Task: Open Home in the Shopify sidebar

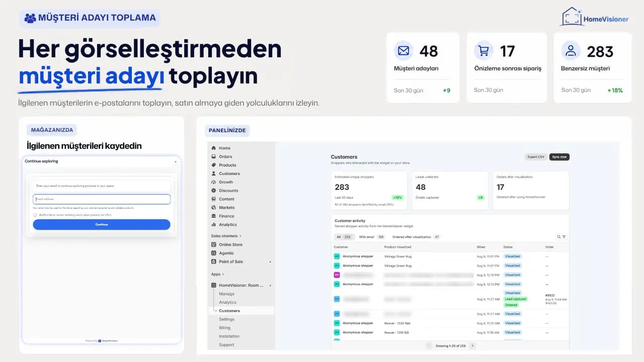Action: tap(221, 148)
